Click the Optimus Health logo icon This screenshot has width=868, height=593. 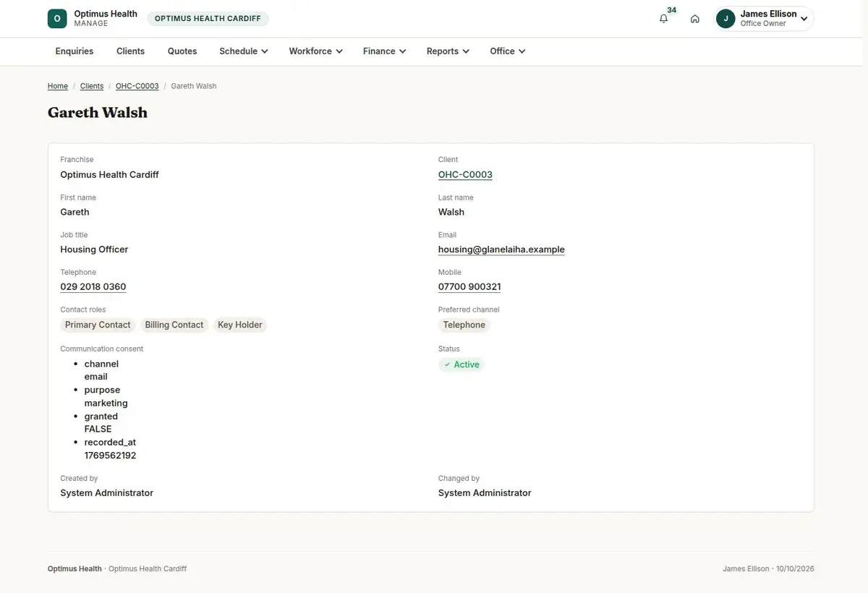tap(57, 19)
